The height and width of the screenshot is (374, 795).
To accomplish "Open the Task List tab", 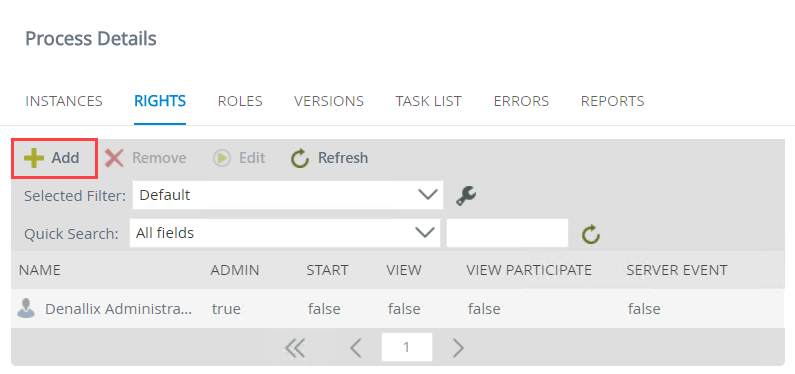I will 428,101.
